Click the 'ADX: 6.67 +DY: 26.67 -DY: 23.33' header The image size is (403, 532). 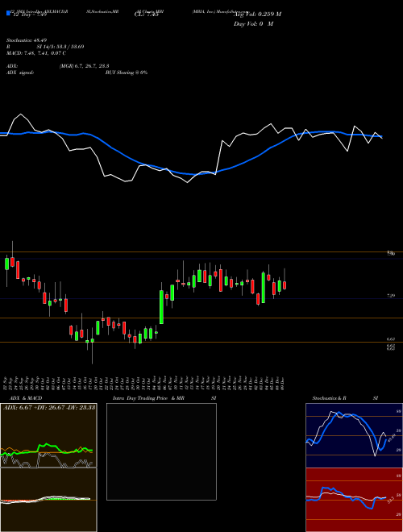[49, 407]
